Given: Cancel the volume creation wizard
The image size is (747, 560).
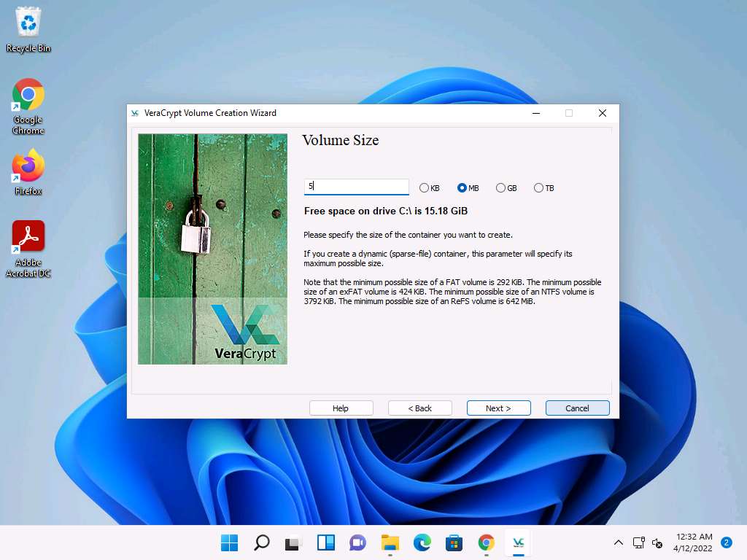Looking at the screenshot, I should [577, 408].
